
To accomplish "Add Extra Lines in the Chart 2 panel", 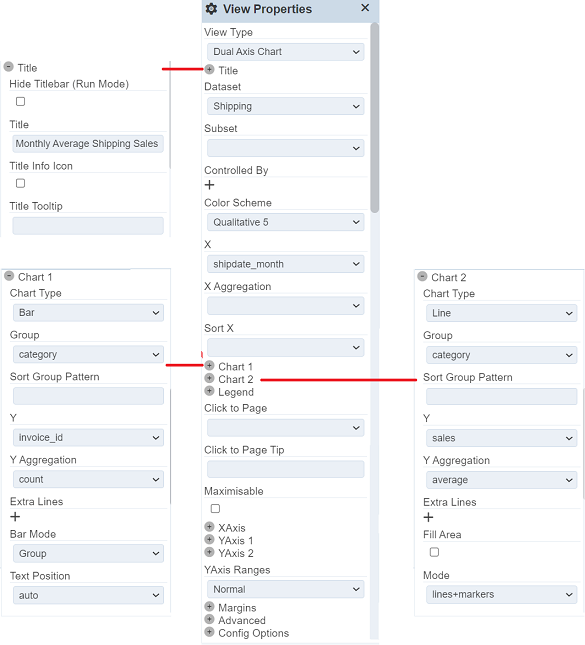I will tap(428, 517).
